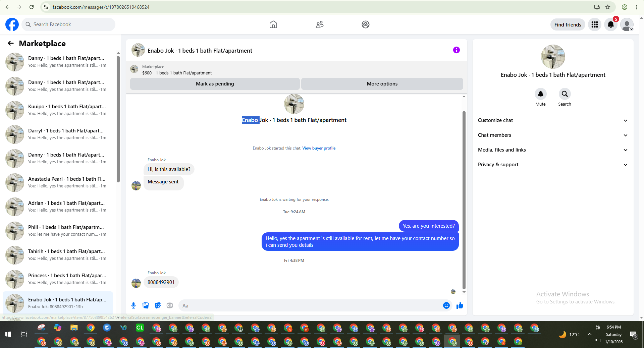This screenshot has height=348, width=644.
Task: Click the 8088492901 message bubble
Action: tap(161, 282)
